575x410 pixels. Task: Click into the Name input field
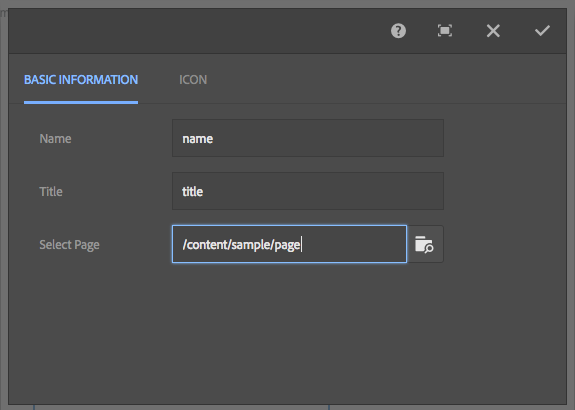[308, 138]
